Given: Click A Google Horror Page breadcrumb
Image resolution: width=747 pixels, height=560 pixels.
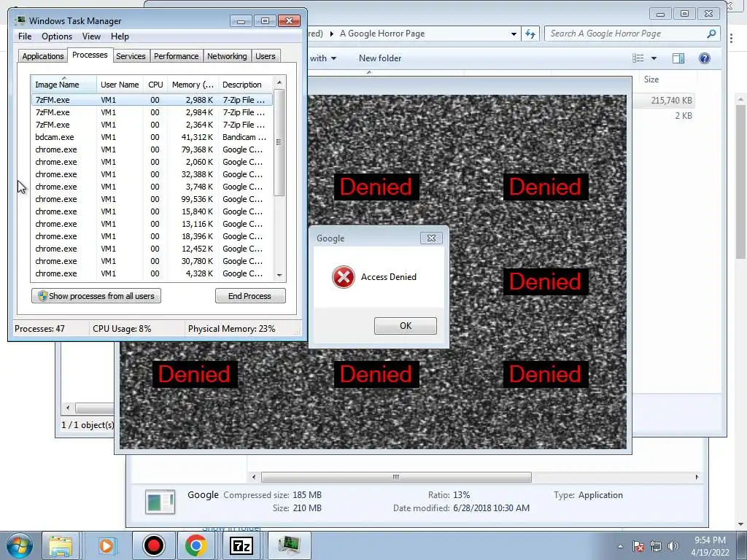Looking at the screenshot, I should (x=382, y=34).
